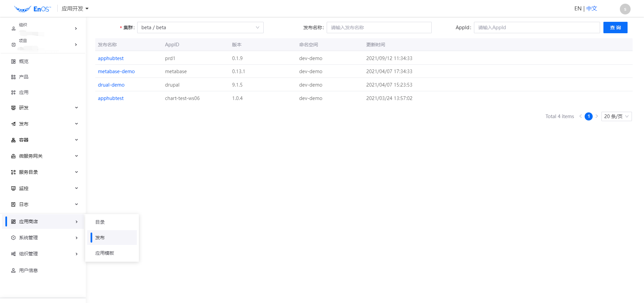The height and width of the screenshot is (303, 644).
Task: Expand the 系统管理 sidebar section
Action: [x=28, y=238]
